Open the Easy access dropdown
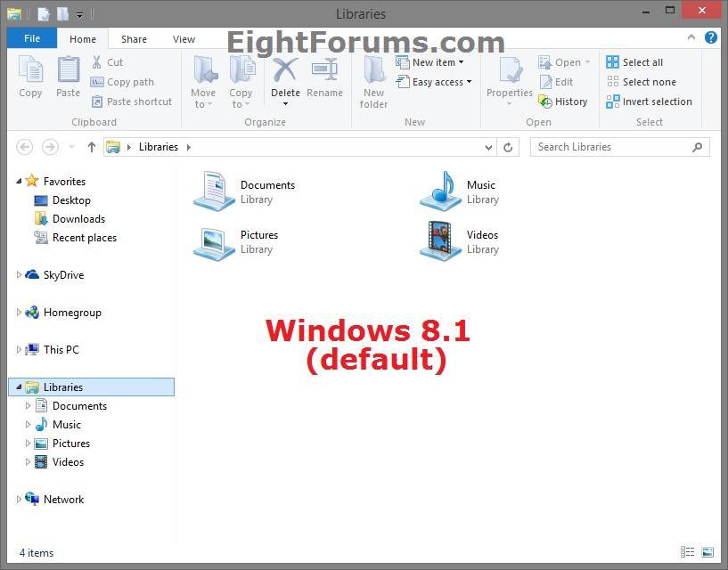728x570 pixels. point(434,82)
